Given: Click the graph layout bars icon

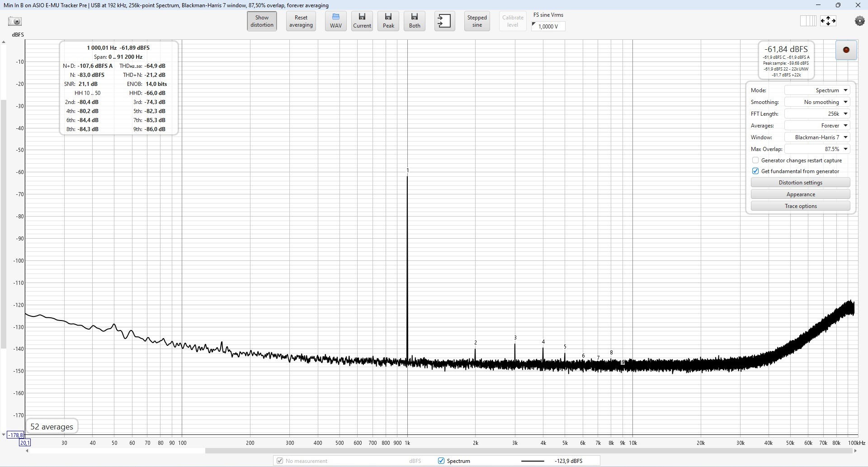Looking at the screenshot, I should point(808,21).
